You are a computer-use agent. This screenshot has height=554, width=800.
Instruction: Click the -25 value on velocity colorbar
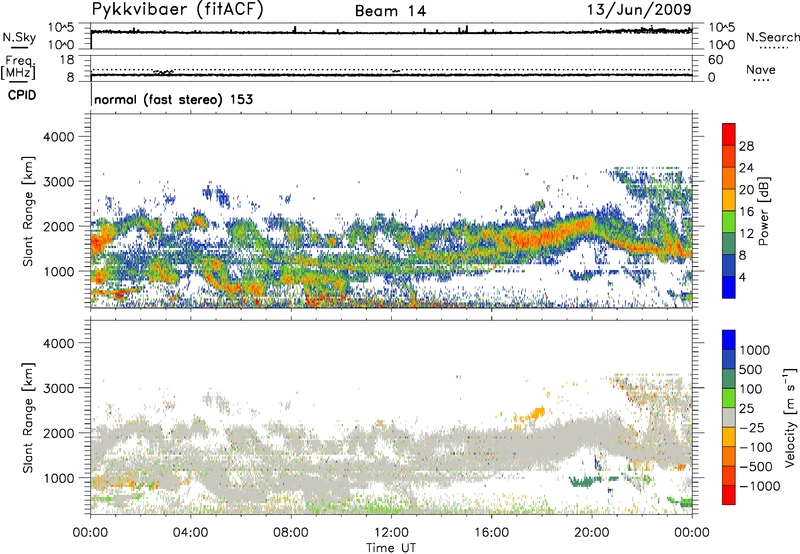point(751,427)
